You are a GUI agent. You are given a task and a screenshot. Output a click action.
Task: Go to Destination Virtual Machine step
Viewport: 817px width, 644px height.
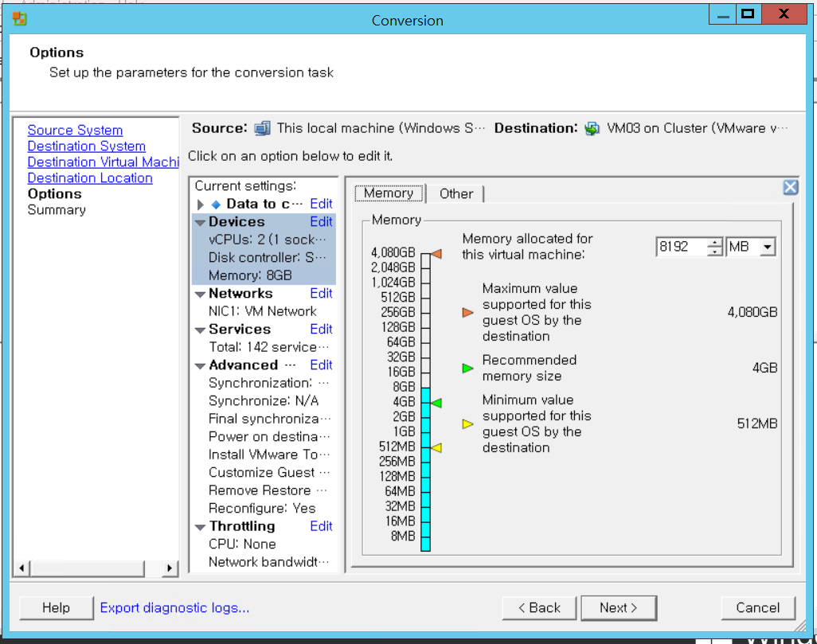point(104,162)
